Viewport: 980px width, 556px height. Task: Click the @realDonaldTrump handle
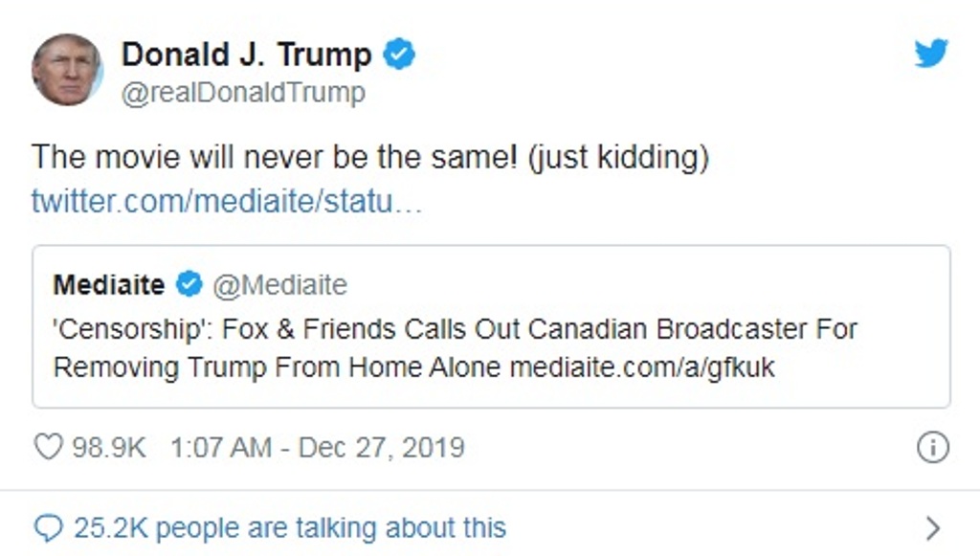pyautogui.click(x=243, y=93)
